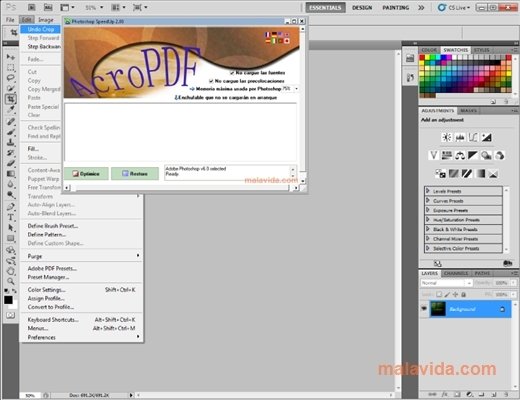
Task: Add a Levels adjustment
Action: [460, 137]
